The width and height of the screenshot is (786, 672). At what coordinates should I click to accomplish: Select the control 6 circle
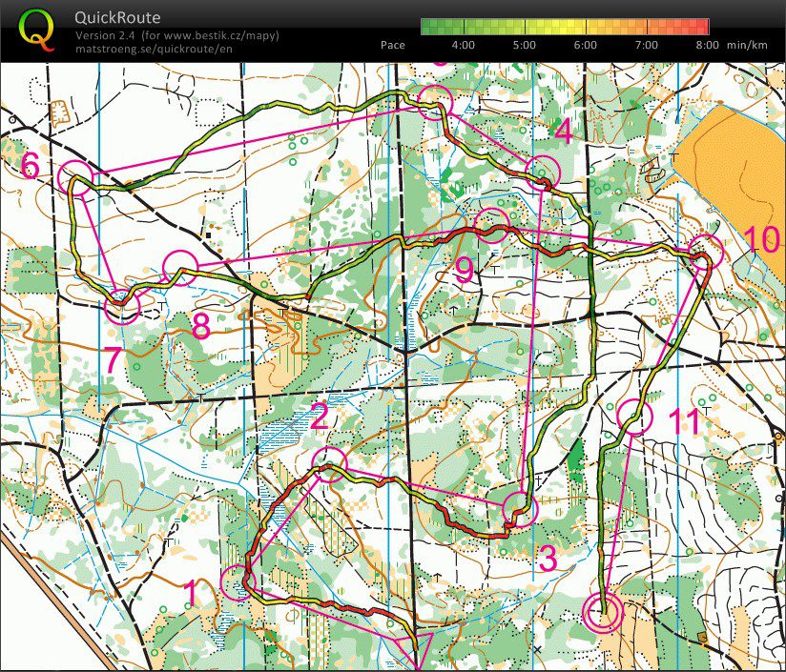tap(75, 177)
